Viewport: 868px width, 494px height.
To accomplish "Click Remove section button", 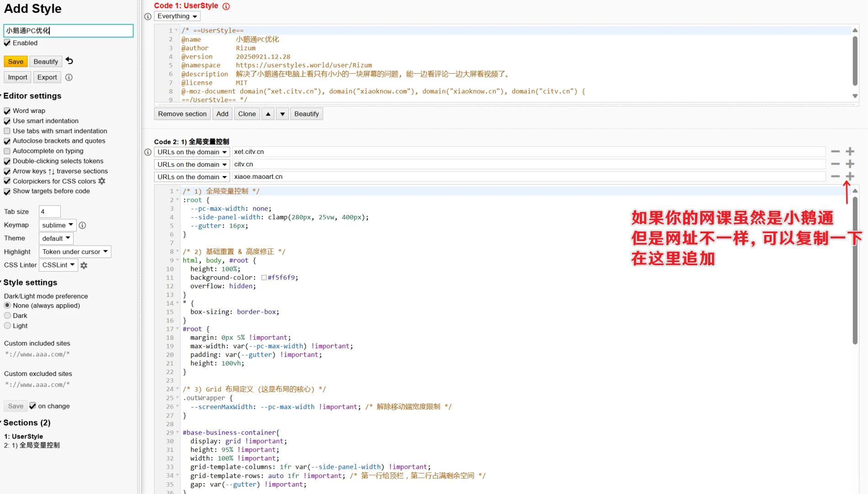I will [x=182, y=114].
